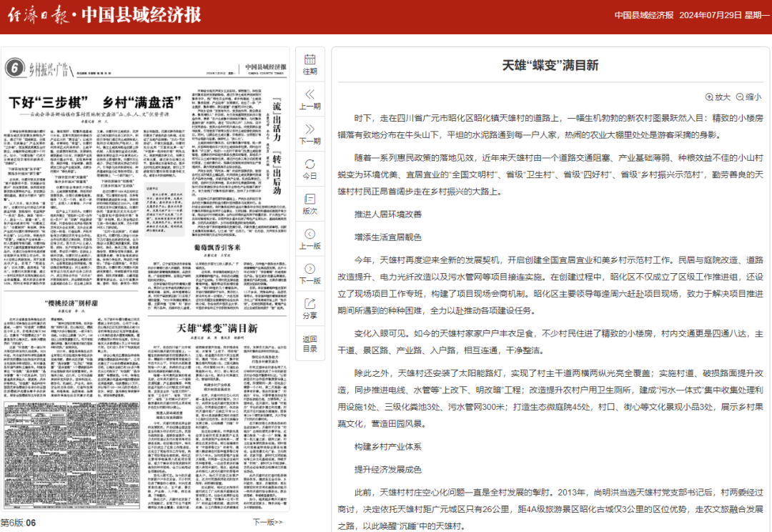
Task: Click the 经济日报·中国县域经济报 masthead logo
Action: point(104,15)
